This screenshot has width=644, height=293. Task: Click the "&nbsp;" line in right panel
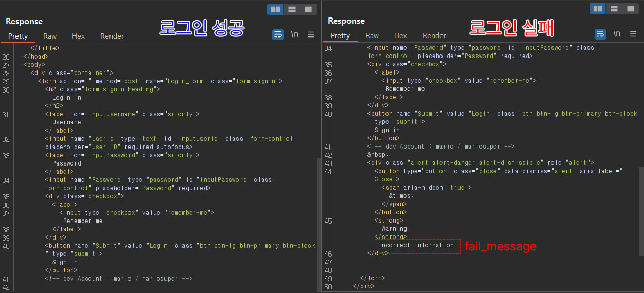378,155
